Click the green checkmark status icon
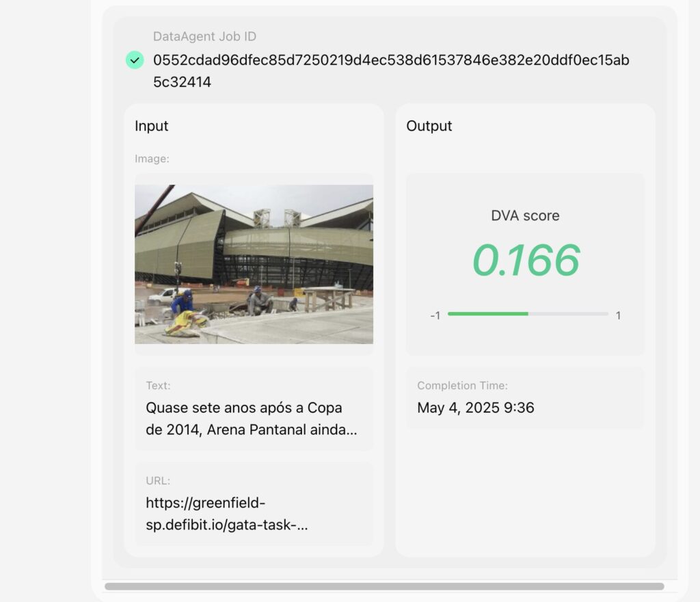The image size is (700, 602). click(x=135, y=60)
